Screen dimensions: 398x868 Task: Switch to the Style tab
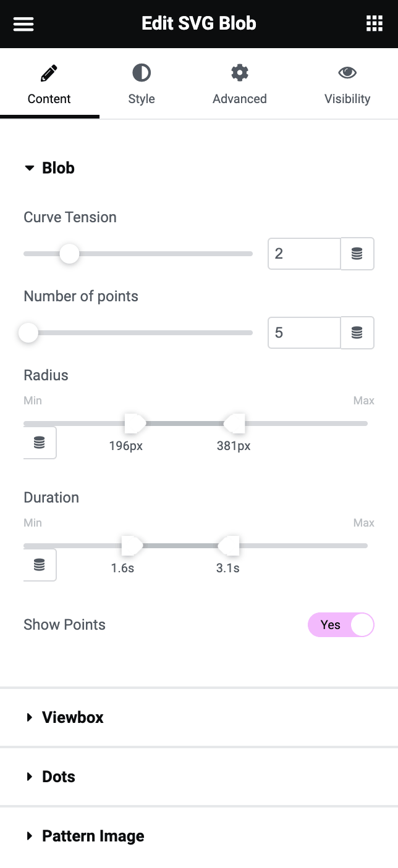(142, 85)
